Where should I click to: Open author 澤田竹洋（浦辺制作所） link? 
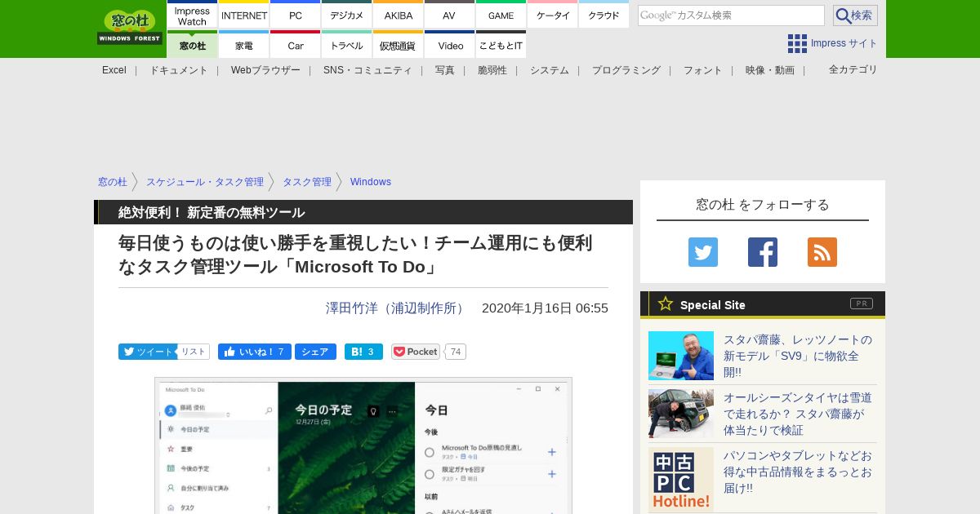pos(397,308)
